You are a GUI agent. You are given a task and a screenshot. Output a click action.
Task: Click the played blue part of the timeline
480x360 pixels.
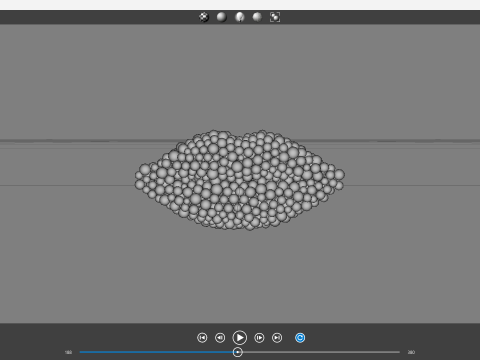tap(156, 352)
